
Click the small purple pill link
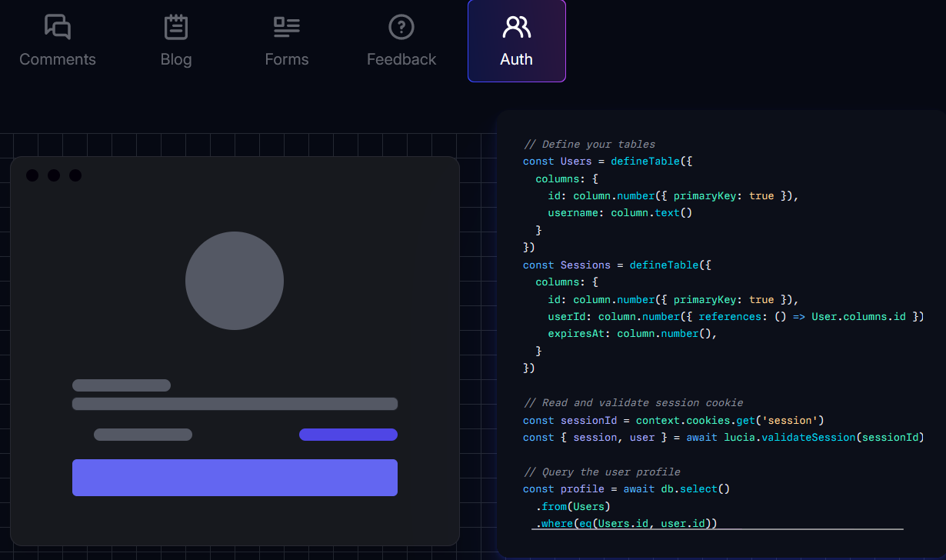pos(348,435)
